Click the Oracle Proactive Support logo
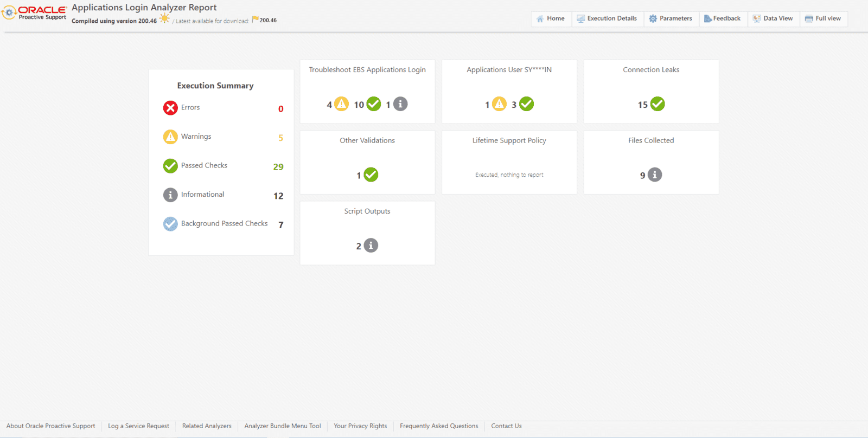Viewport: 868px width, 438px height. pos(35,12)
